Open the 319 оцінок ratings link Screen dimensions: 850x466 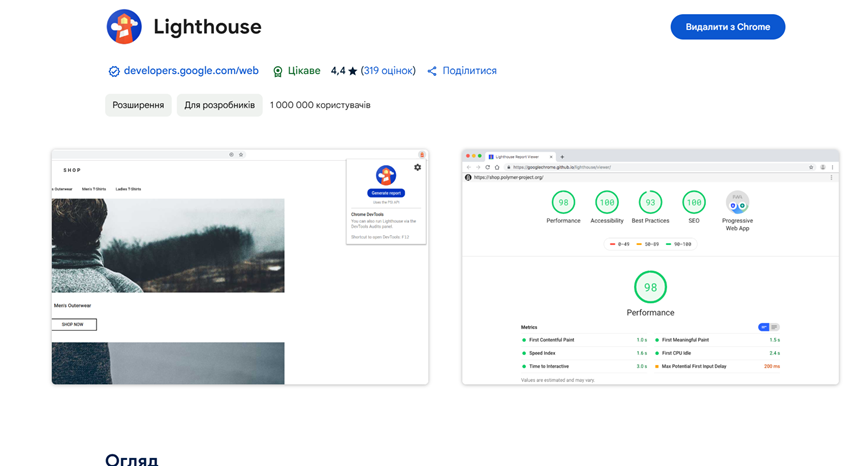388,70
